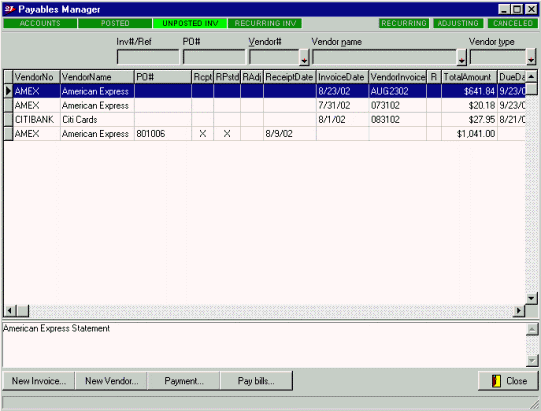The image size is (541, 411).
Task: Click the grid vertical scrollbar down arrow
Action: (x=531, y=298)
